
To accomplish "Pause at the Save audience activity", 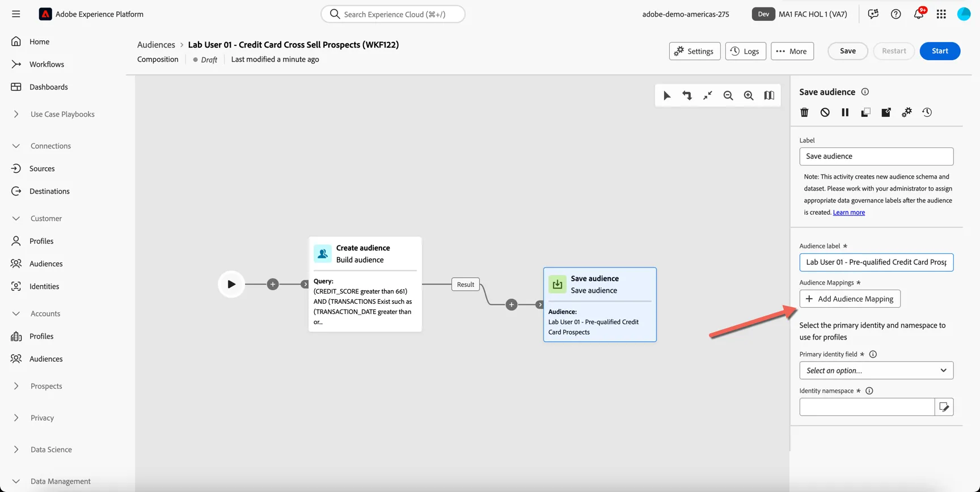I will (845, 112).
